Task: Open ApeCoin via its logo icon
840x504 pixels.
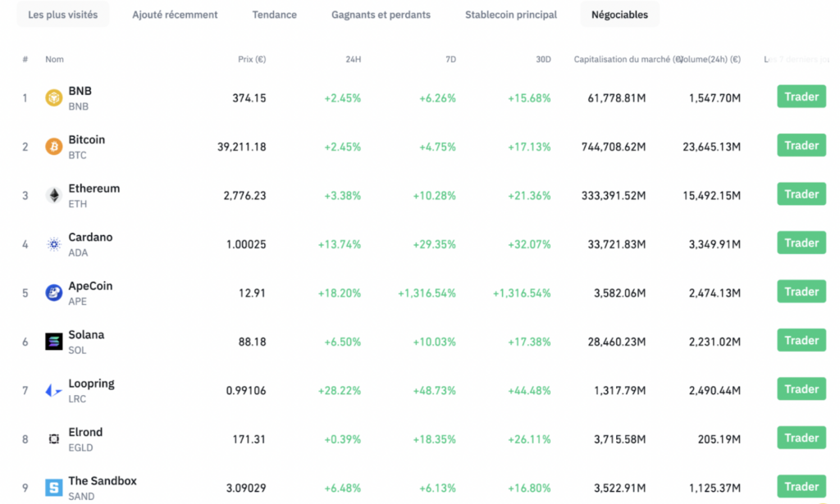Action: pyautogui.click(x=52, y=292)
